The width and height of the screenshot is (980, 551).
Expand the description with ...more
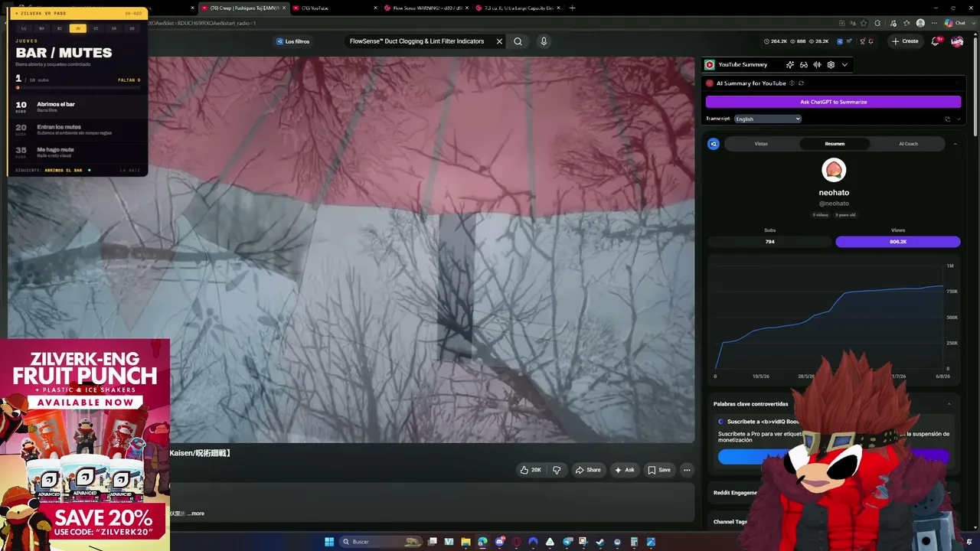click(196, 514)
